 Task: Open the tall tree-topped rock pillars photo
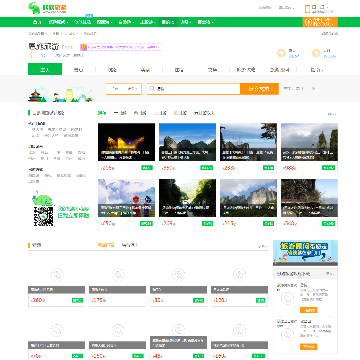click(309, 142)
